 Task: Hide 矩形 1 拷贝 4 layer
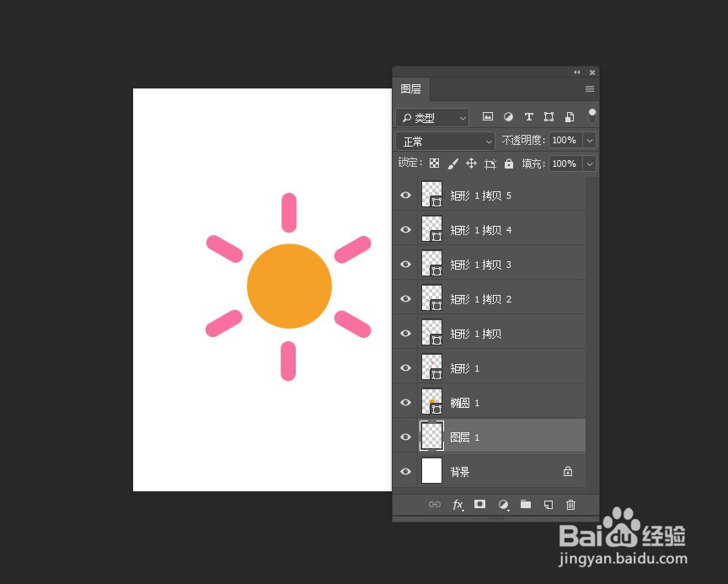pos(406,229)
